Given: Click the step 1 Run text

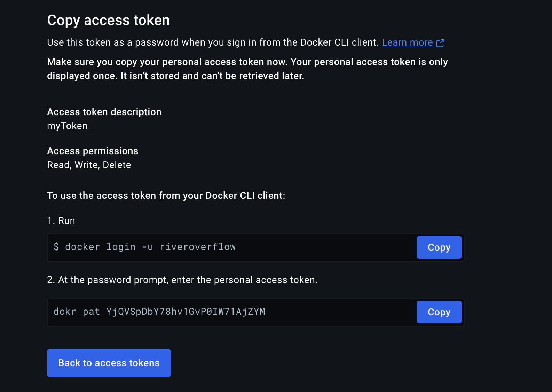Looking at the screenshot, I should click(x=61, y=221).
